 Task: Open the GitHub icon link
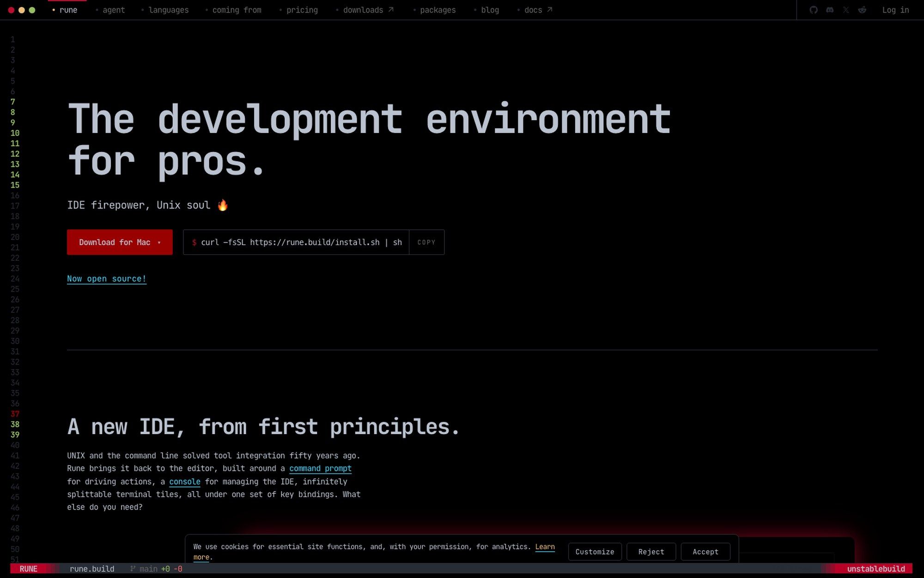point(814,10)
